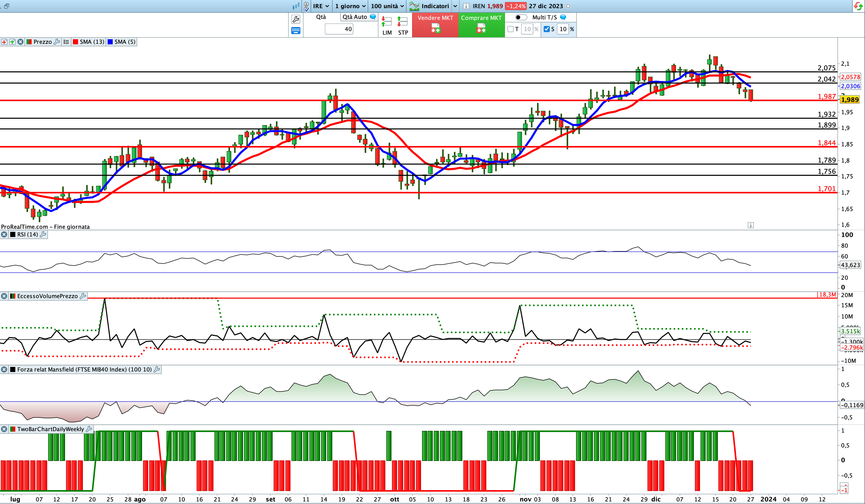The width and height of the screenshot is (865, 504).
Task: Open the indicator list icon beside Prezzo
Action: (x=66, y=42)
